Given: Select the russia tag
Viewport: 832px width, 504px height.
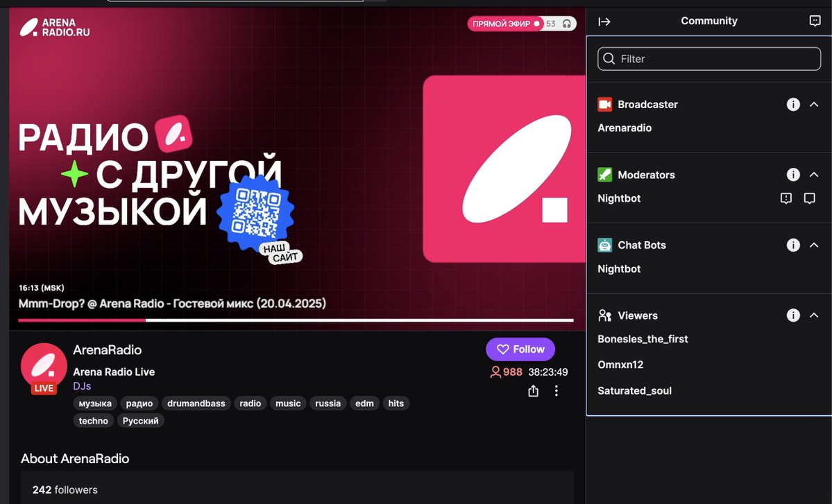Looking at the screenshot, I should point(328,403).
